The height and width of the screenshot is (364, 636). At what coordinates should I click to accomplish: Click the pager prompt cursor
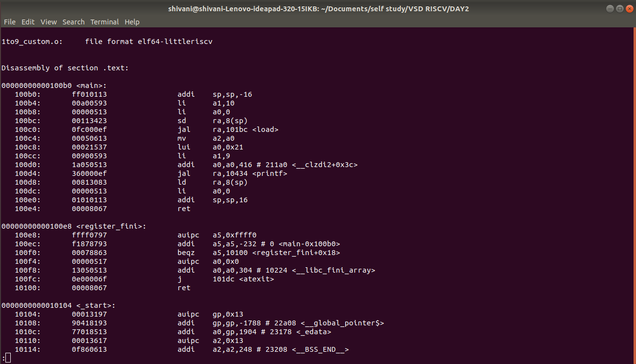pos(8,358)
